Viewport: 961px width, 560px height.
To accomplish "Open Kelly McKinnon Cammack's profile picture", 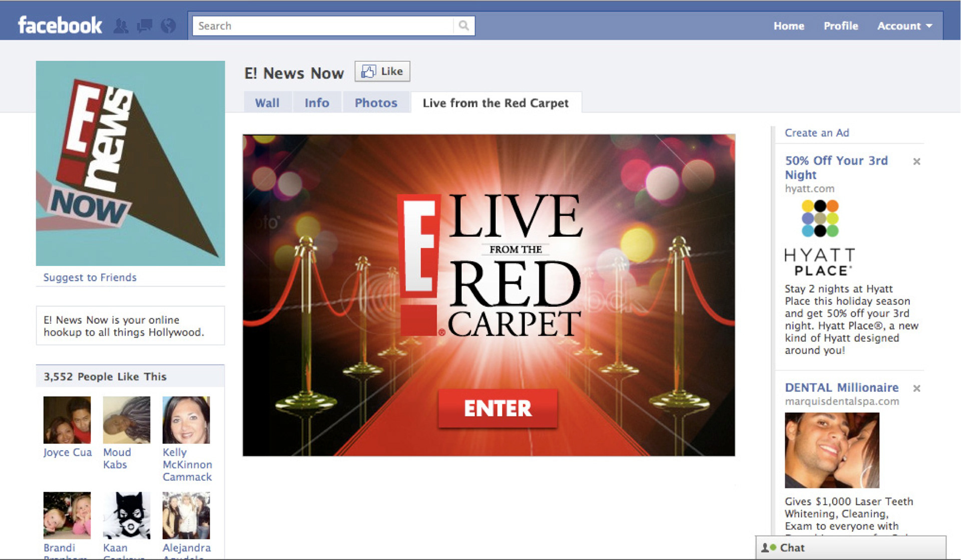I will pos(186,420).
